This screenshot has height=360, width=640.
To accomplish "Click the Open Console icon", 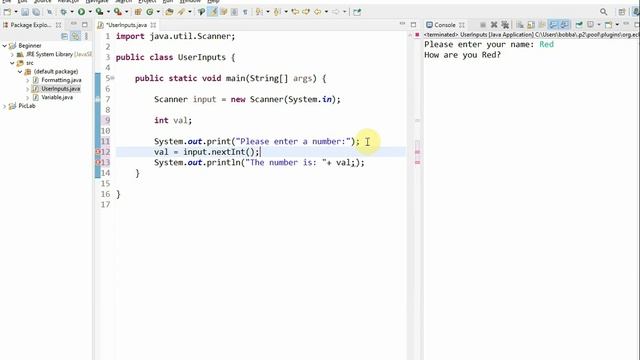I will pos(608,25).
